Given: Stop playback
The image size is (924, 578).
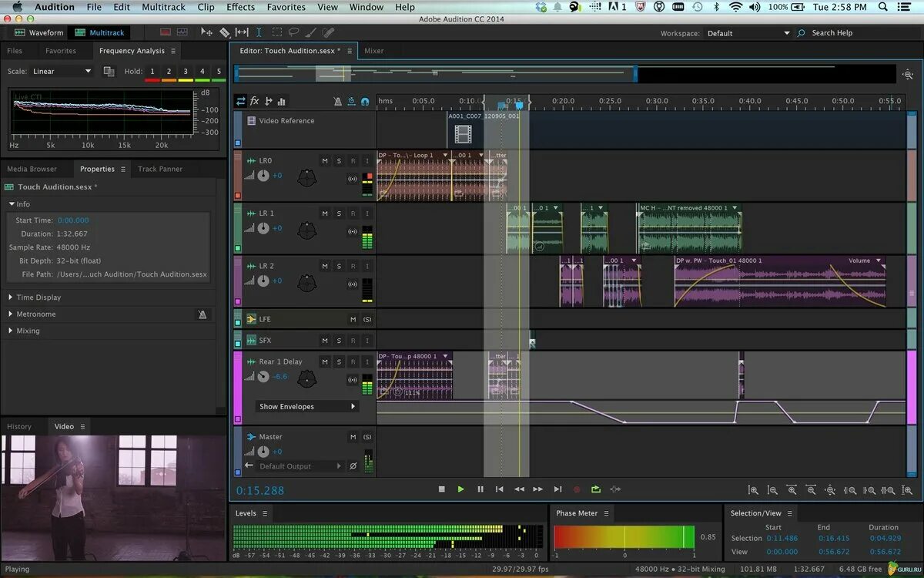Looking at the screenshot, I should tap(442, 489).
